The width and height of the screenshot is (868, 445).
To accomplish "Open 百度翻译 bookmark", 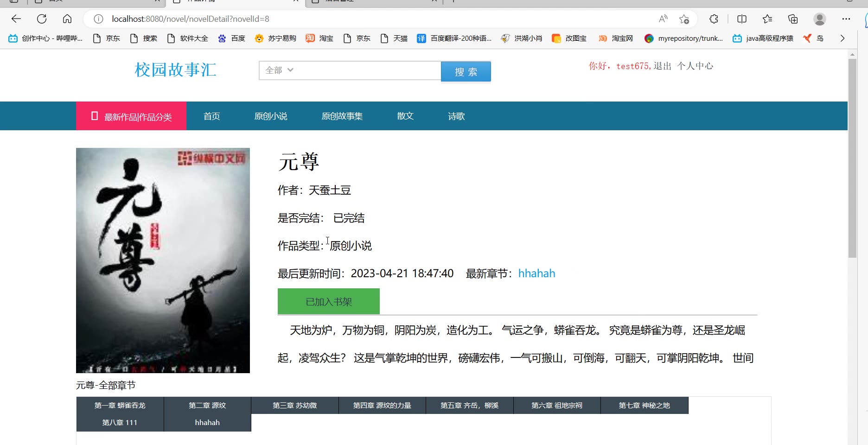I will pos(454,38).
